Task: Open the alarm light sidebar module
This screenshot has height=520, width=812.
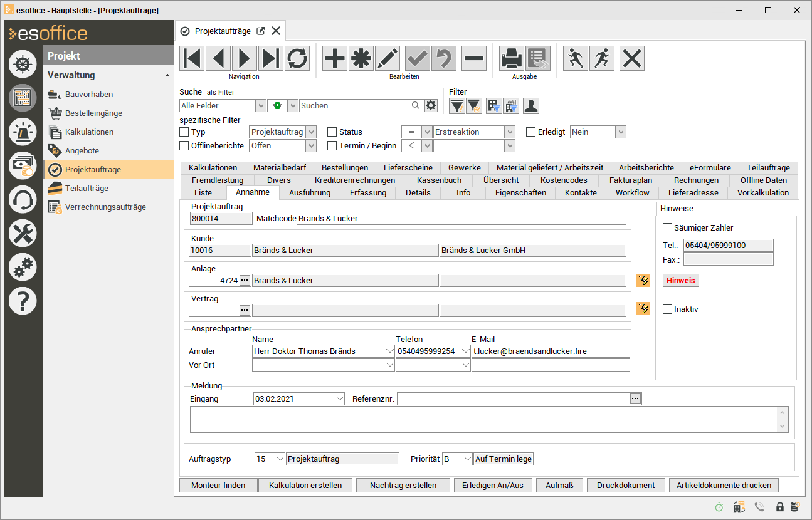Action: point(23,132)
